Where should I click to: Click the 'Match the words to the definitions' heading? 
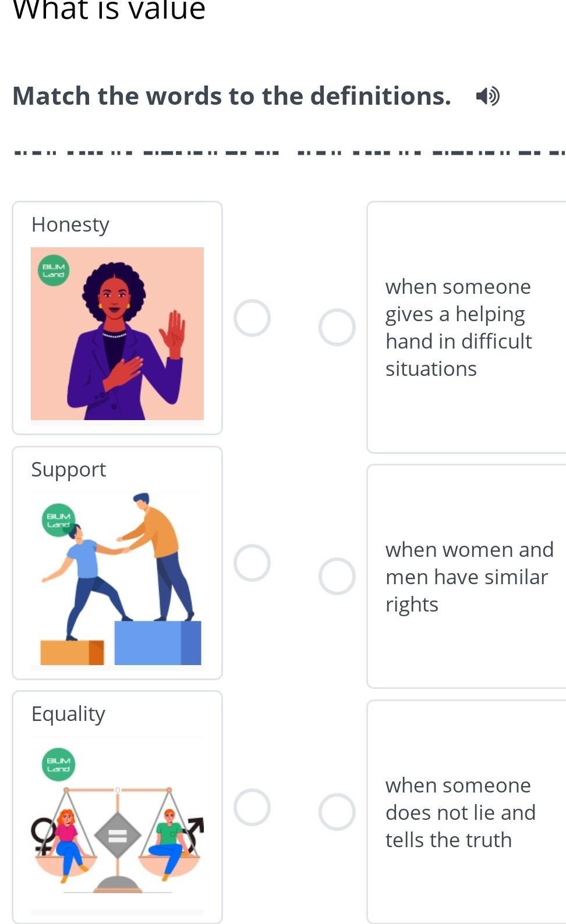click(232, 96)
